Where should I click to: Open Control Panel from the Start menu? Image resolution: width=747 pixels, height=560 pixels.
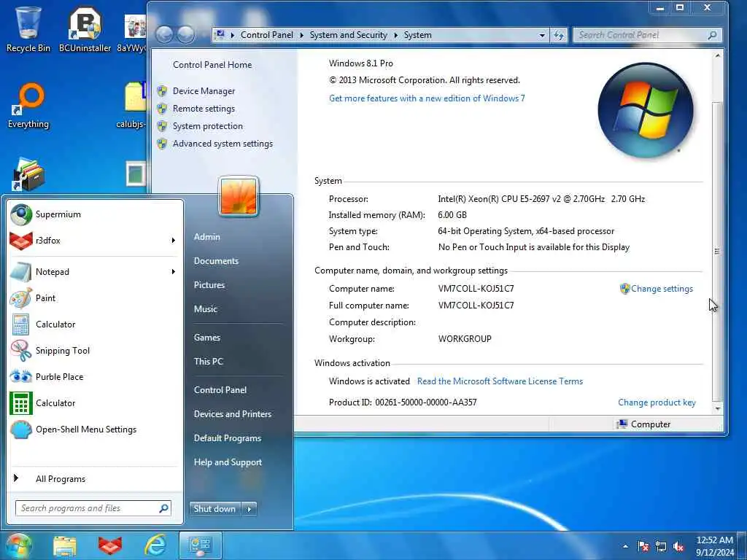pos(220,390)
